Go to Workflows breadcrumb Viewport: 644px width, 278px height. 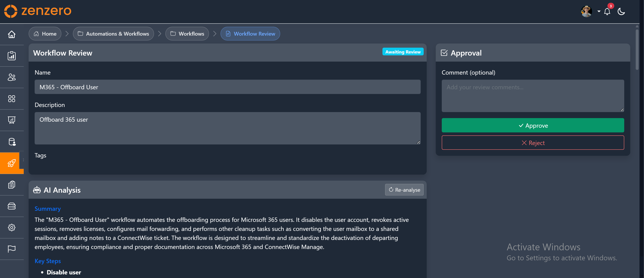coord(187,34)
